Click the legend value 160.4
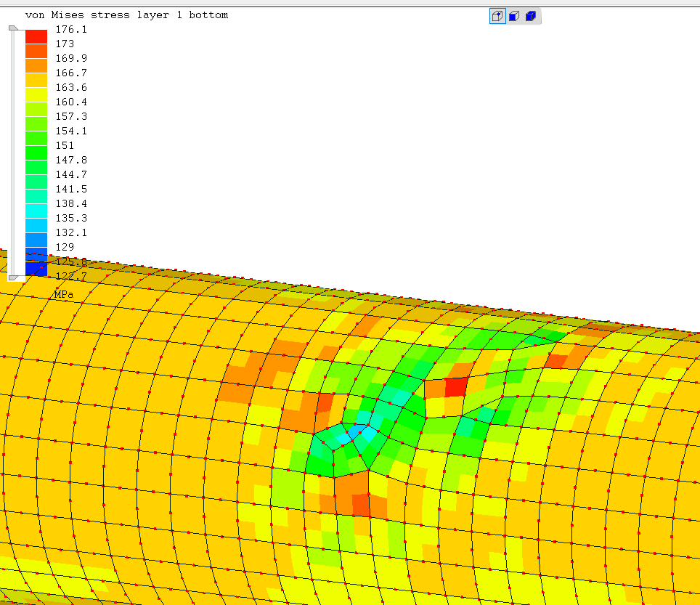700x605 pixels. click(x=71, y=102)
